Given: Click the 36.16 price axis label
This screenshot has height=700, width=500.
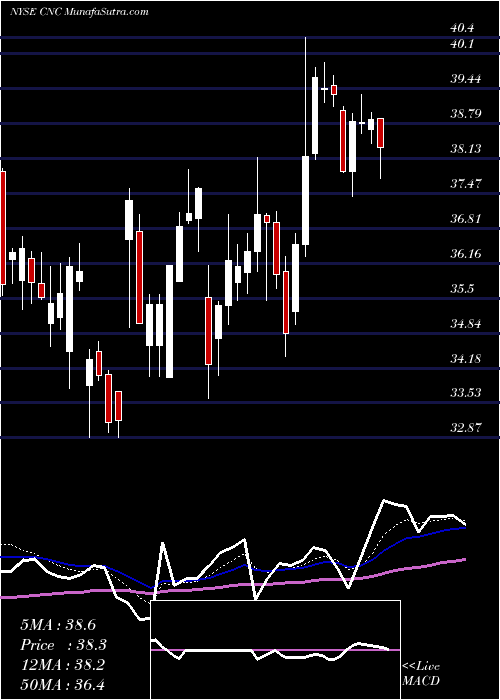Looking at the screenshot, I should point(466,254).
